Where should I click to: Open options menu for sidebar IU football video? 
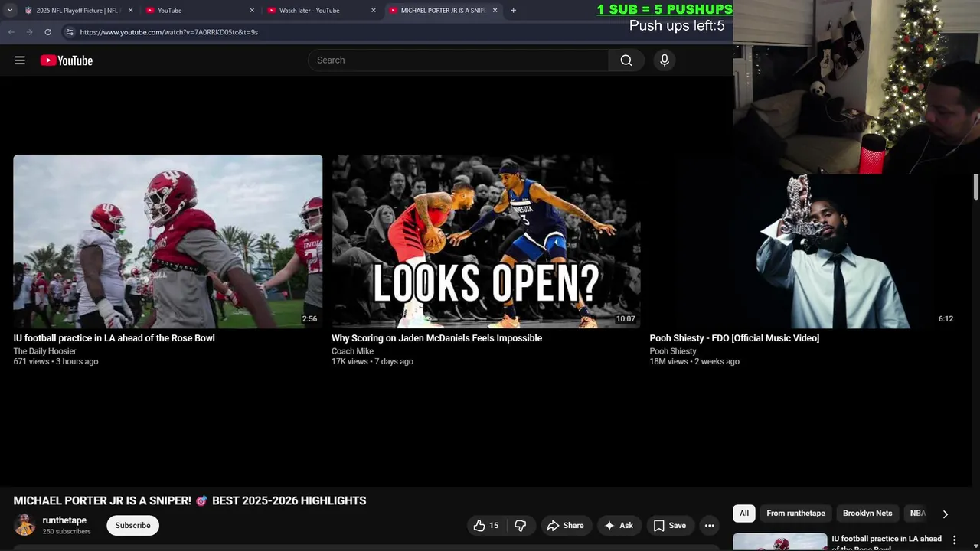(x=954, y=540)
